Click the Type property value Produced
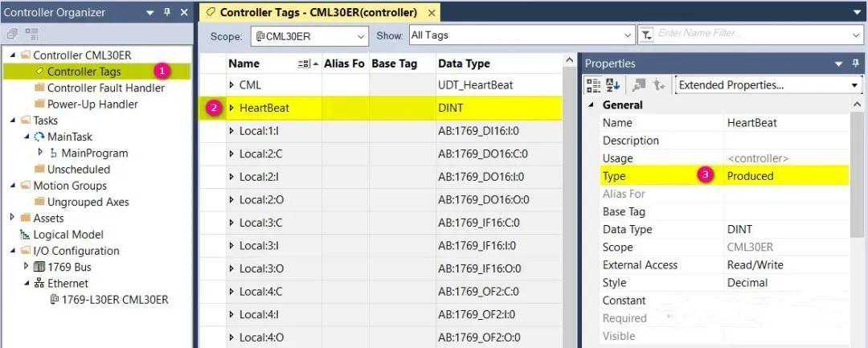This screenshot has width=868, height=348. 750,176
